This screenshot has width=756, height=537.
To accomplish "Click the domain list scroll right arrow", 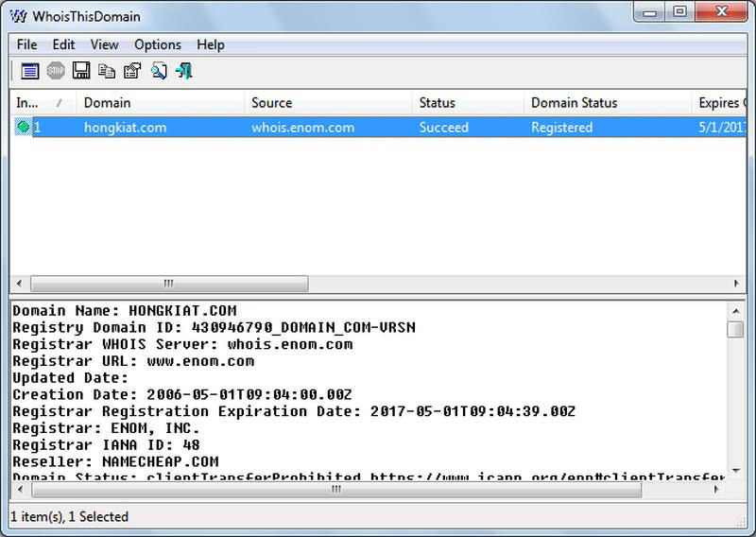I will tap(736, 284).
